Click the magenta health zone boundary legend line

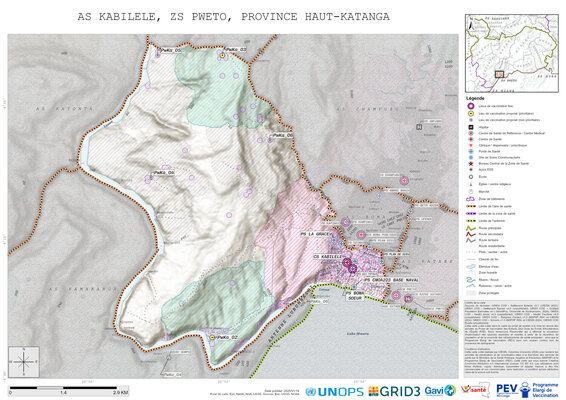[x=471, y=213]
